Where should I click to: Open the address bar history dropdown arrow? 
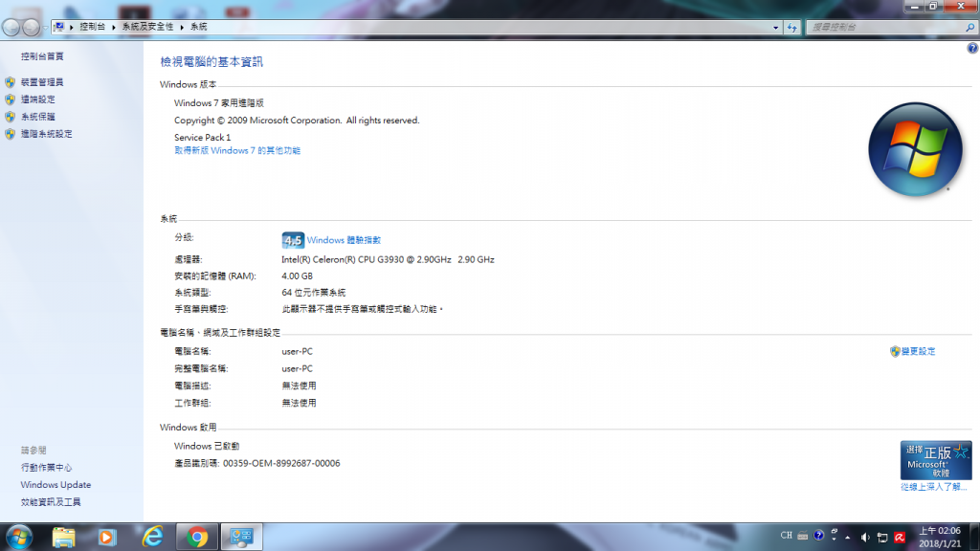pyautogui.click(x=775, y=28)
